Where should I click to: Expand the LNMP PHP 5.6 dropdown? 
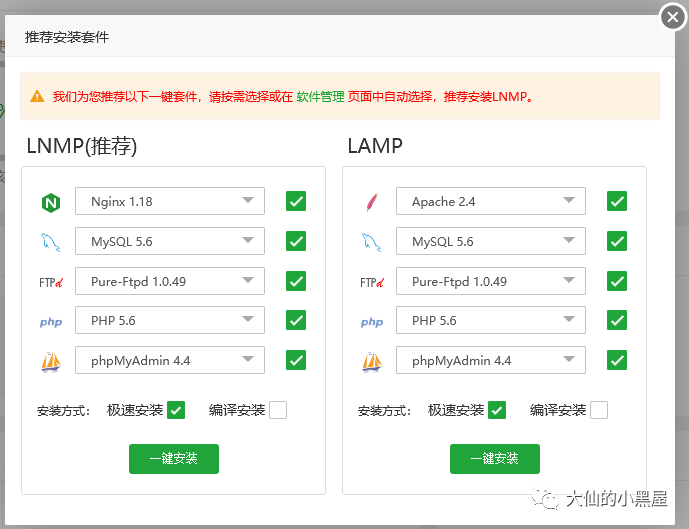(x=170, y=321)
